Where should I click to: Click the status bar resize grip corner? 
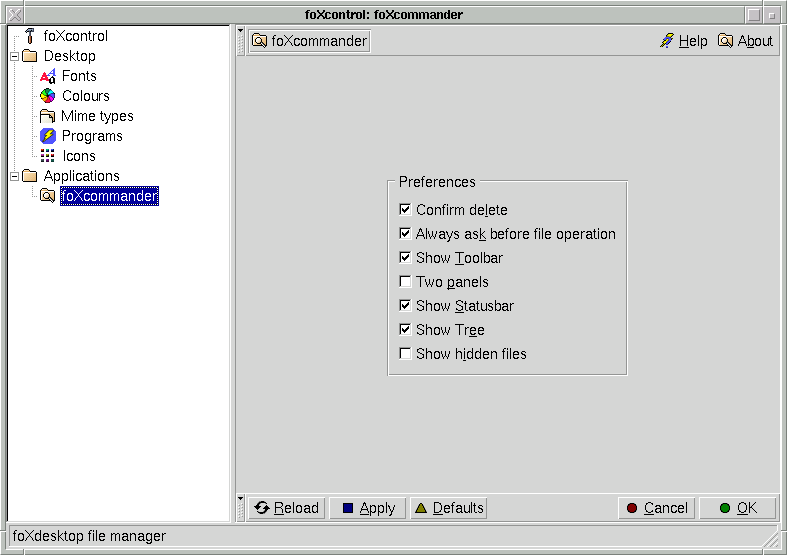[770, 540]
